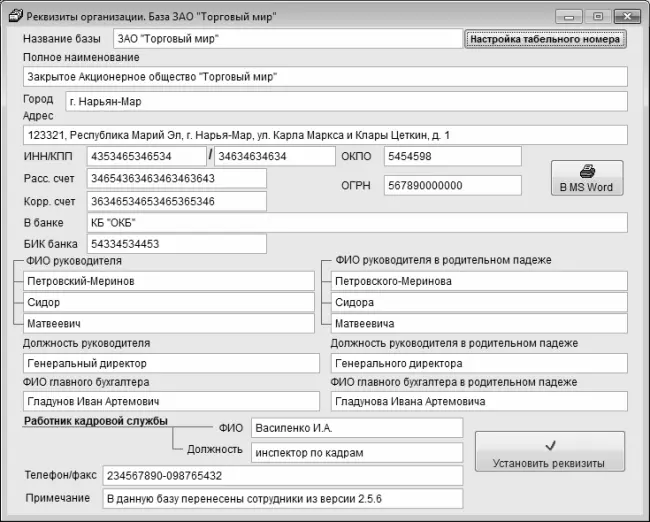The image size is (650, 522).
Task: Click the ФИО главного бухгалтера left label
Action: 86,382
